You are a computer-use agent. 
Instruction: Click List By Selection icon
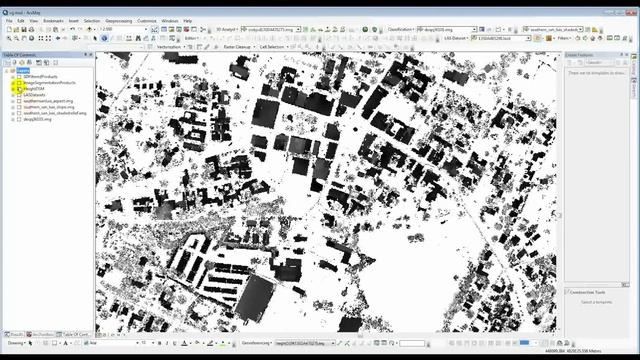point(29,62)
